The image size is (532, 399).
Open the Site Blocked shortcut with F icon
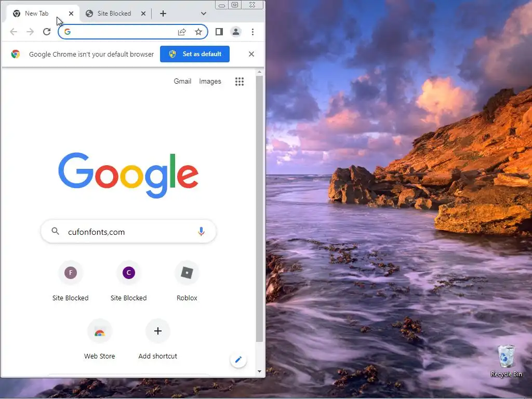(71, 273)
